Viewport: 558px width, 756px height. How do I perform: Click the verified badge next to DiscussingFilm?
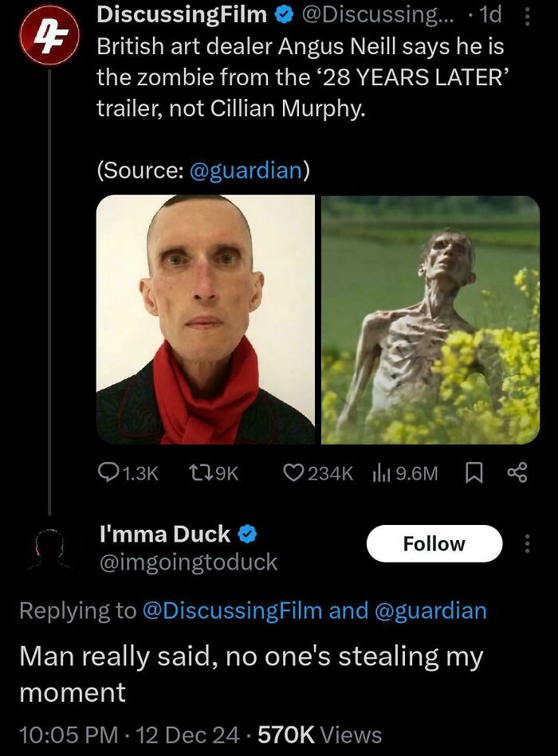(281, 14)
